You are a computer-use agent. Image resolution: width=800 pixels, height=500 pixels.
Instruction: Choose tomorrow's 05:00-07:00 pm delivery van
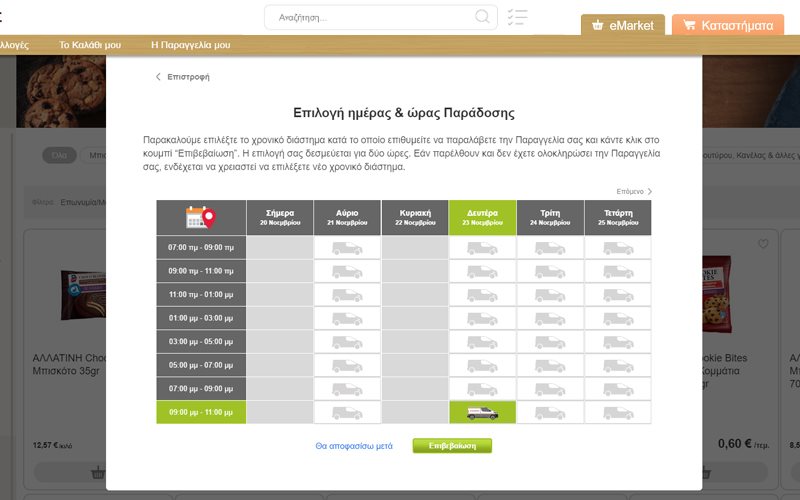347,365
